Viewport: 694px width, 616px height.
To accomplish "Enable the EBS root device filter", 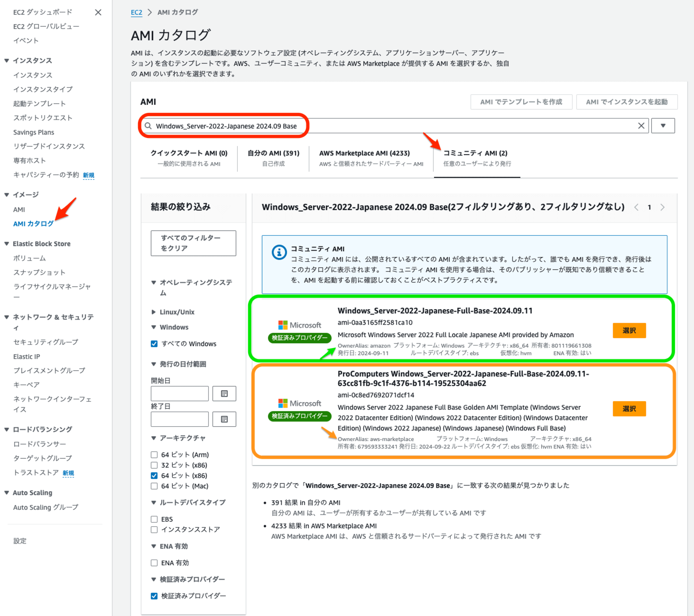I will point(154,519).
